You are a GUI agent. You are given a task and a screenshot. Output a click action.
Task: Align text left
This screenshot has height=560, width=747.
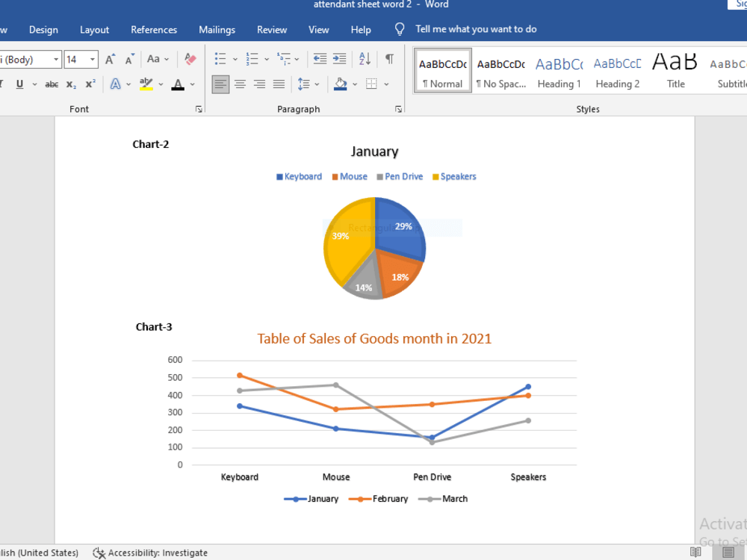(x=220, y=84)
